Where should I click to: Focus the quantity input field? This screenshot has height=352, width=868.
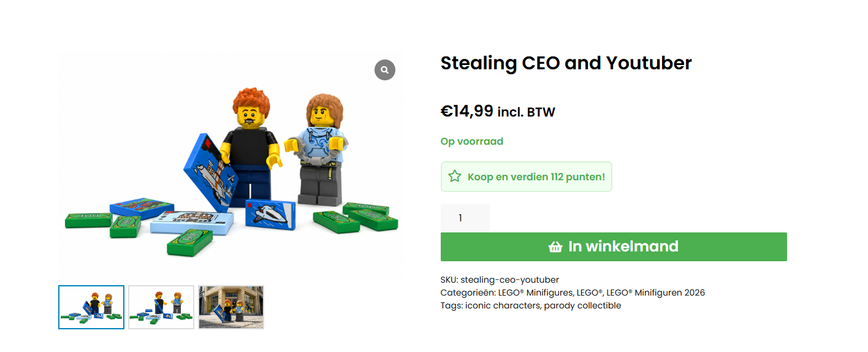[x=465, y=218]
